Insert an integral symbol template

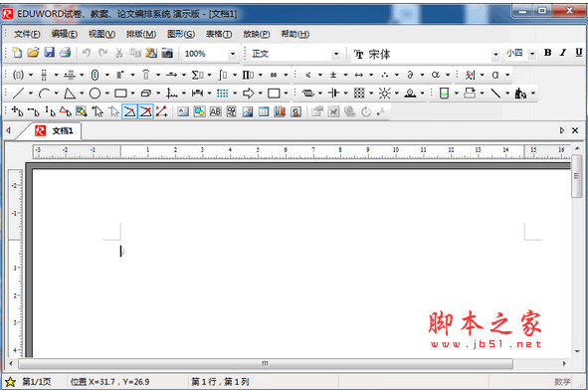pos(223,75)
